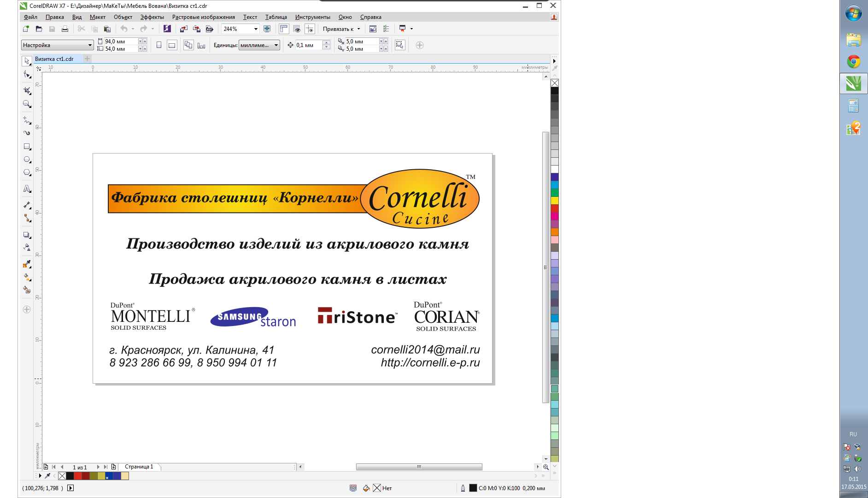The width and height of the screenshot is (868, 498).
Task: Select the Smart Fill tool
Action: pos(27,290)
